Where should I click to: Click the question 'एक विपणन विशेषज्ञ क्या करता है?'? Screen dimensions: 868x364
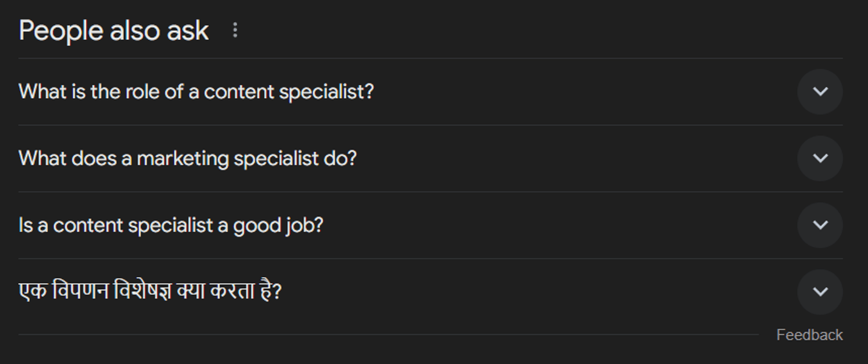150,291
